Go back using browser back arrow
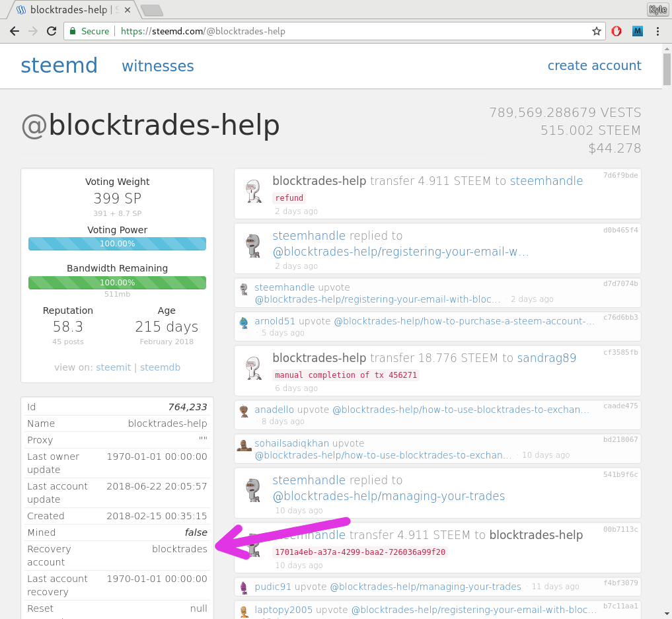Viewport: 672px width, 619px height. click(x=14, y=31)
